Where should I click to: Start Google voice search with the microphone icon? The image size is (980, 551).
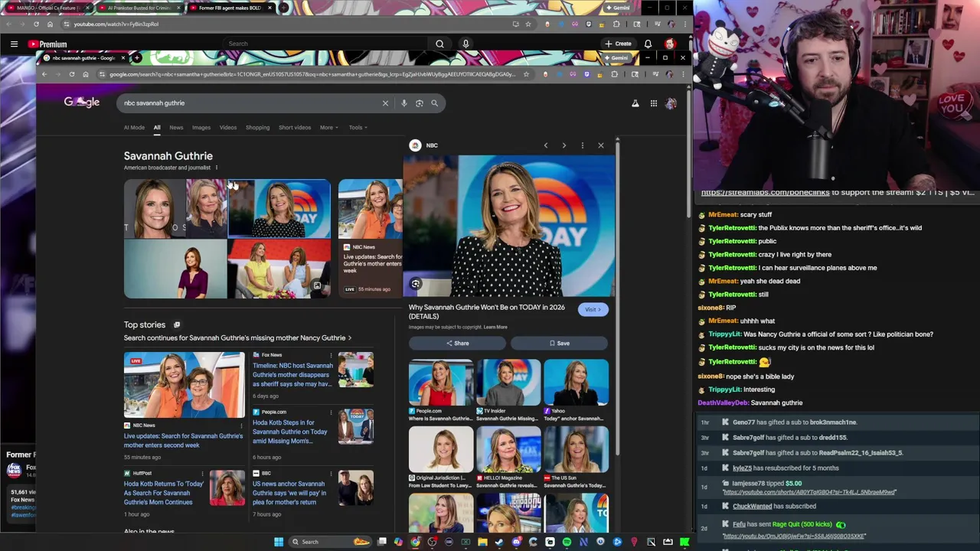coord(403,103)
